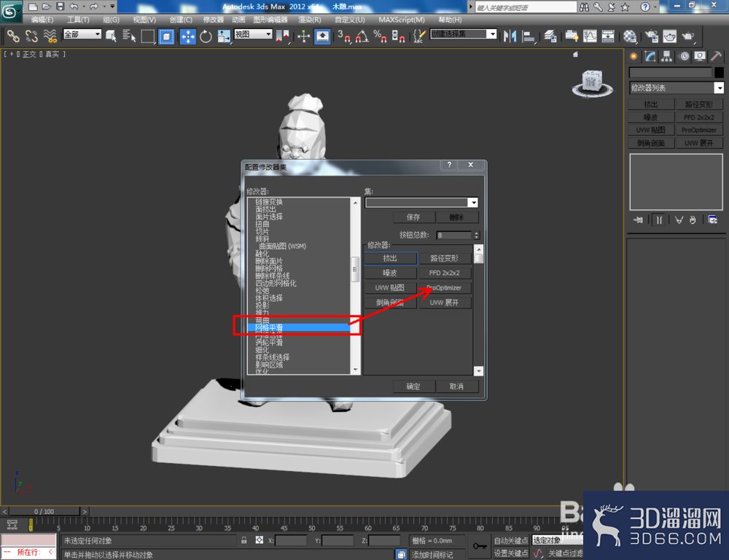Click Configure Modifier Sets icon
729x560 pixels.
[x=713, y=220]
